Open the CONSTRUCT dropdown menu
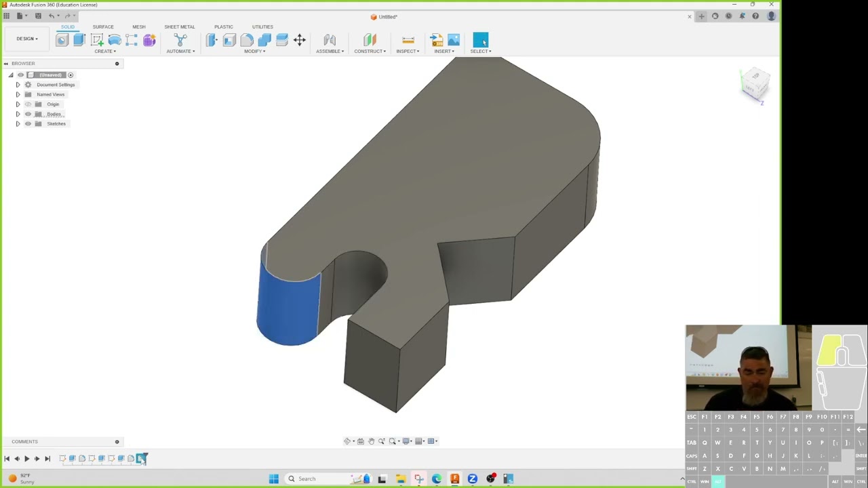The image size is (868, 488). pyautogui.click(x=370, y=52)
